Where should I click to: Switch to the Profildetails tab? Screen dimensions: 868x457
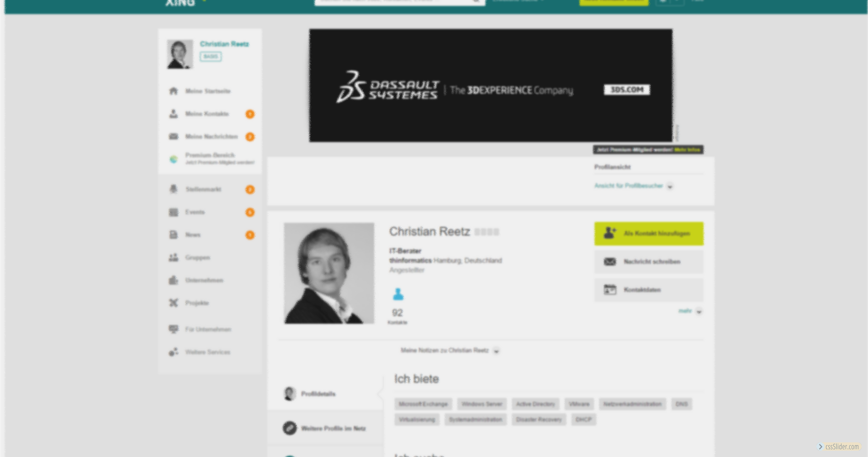tap(318, 394)
